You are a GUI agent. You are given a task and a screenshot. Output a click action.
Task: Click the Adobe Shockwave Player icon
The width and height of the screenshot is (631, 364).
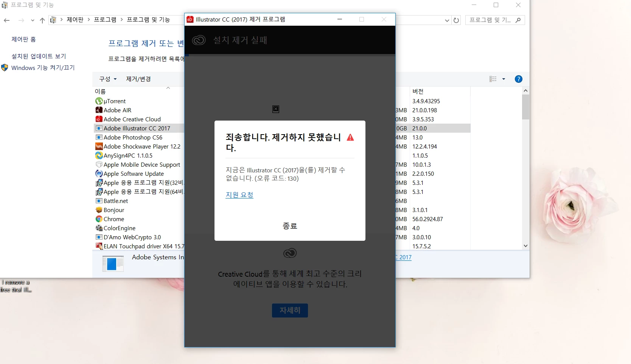99,146
